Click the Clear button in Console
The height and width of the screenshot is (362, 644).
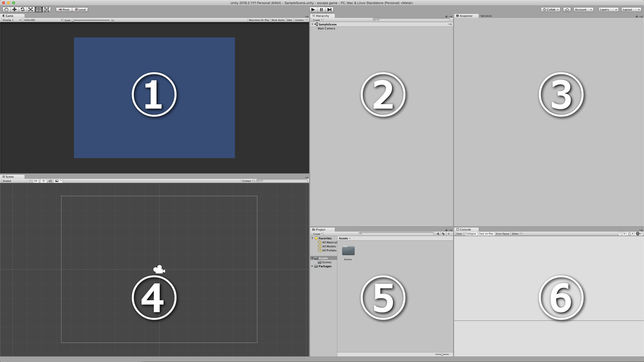point(459,234)
